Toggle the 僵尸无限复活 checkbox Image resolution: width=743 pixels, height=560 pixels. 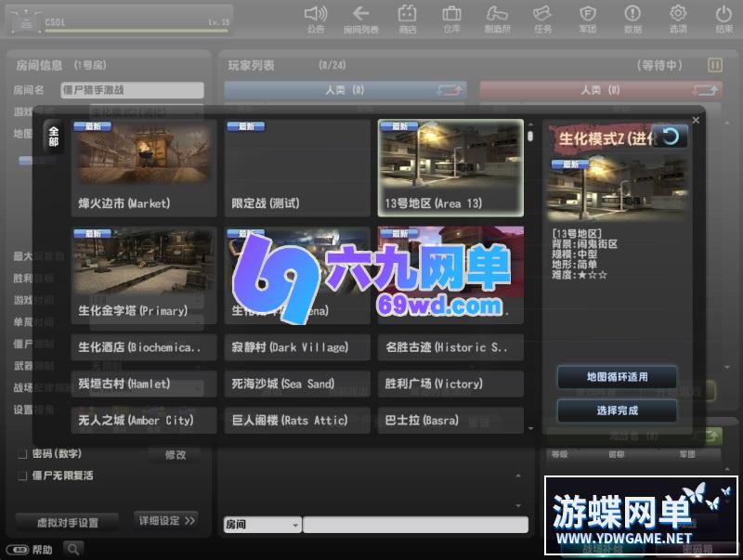21,475
